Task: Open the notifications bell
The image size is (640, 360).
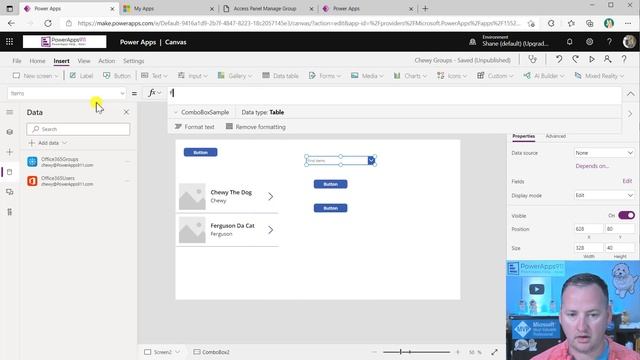Action: tap(569, 42)
